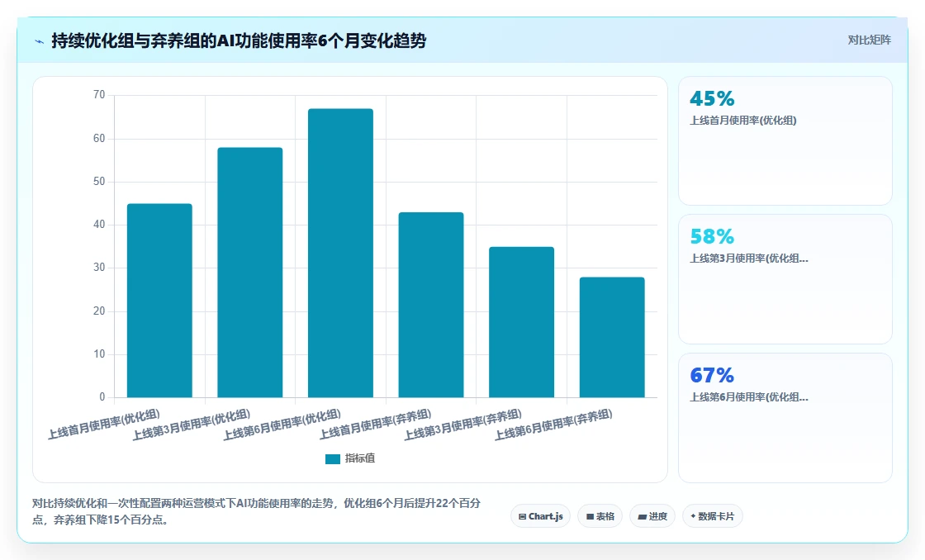Viewport: 925px width, 560px height.
Task: Click the y-axis value 50
Action: (x=99, y=181)
